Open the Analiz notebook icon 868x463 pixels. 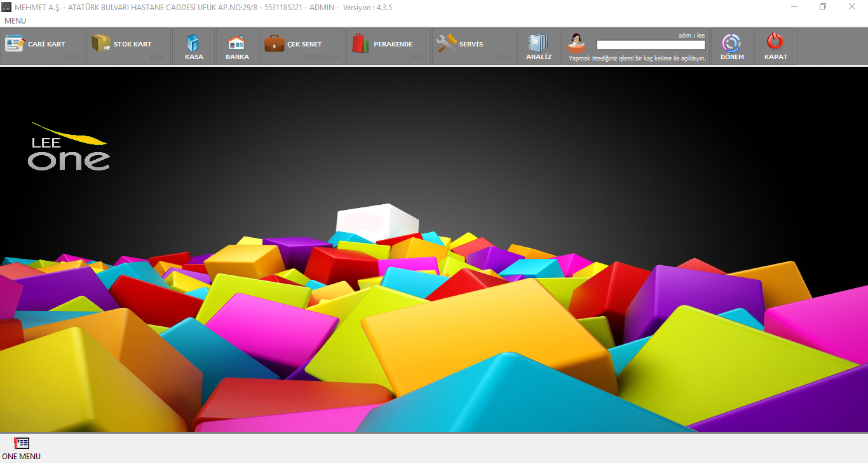tap(538, 43)
